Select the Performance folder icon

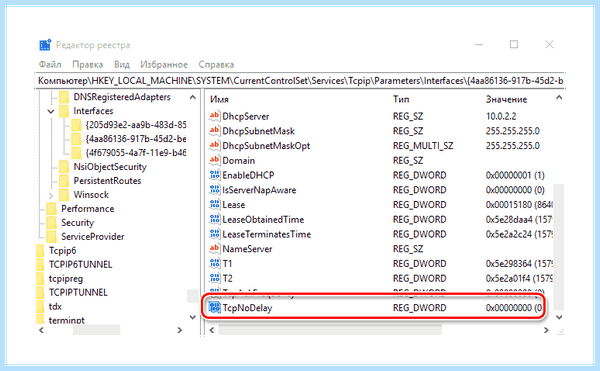tap(52, 208)
